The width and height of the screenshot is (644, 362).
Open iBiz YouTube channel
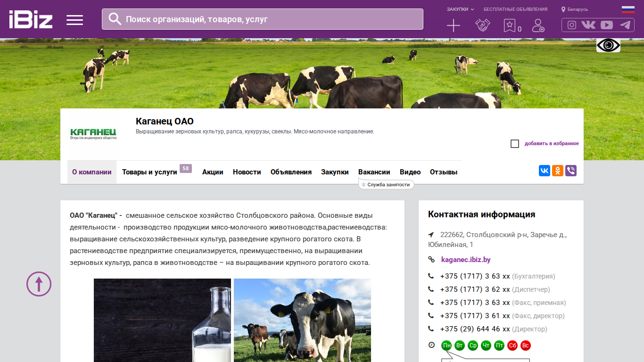tap(607, 25)
